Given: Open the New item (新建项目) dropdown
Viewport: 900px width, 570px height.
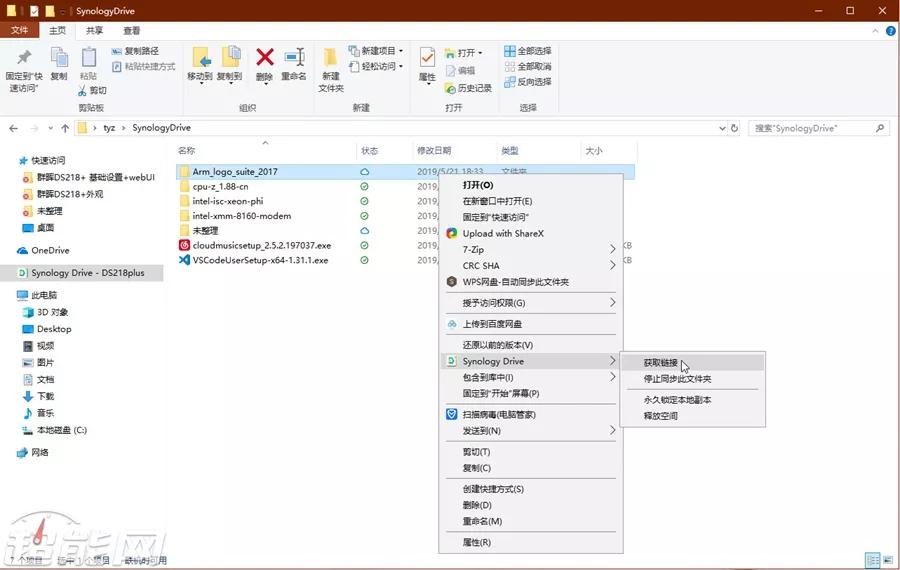Looking at the screenshot, I should [376, 51].
